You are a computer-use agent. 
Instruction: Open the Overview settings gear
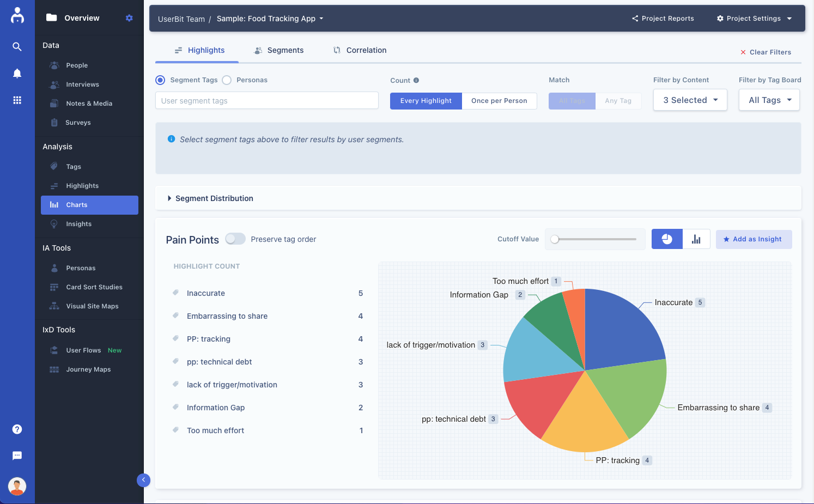(x=129, y=17)
